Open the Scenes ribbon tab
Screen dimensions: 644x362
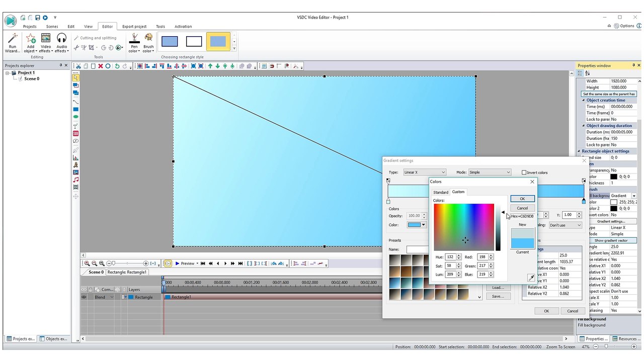click(x=52, y=27)
